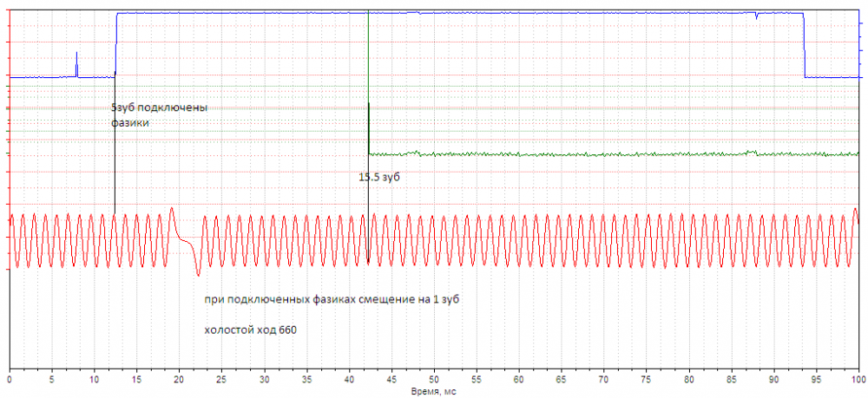Click the time axis tick label '10'
This screenshot has height=398, width=868.
click(x=95, y=380)
